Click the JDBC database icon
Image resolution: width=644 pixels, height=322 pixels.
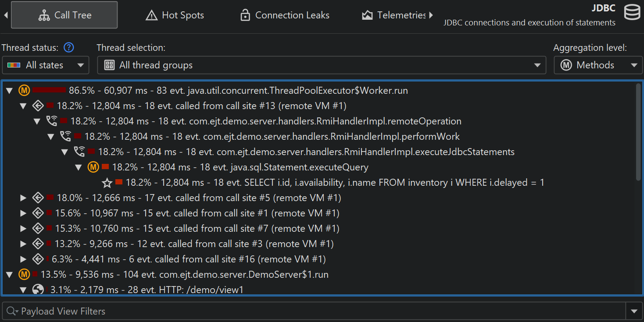pyautogui.click(x=632, y=12)
